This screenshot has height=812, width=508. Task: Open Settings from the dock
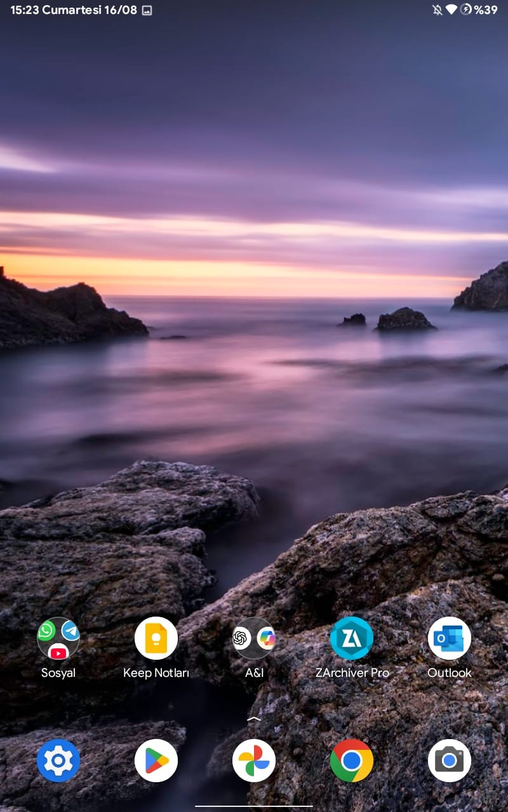58,760
